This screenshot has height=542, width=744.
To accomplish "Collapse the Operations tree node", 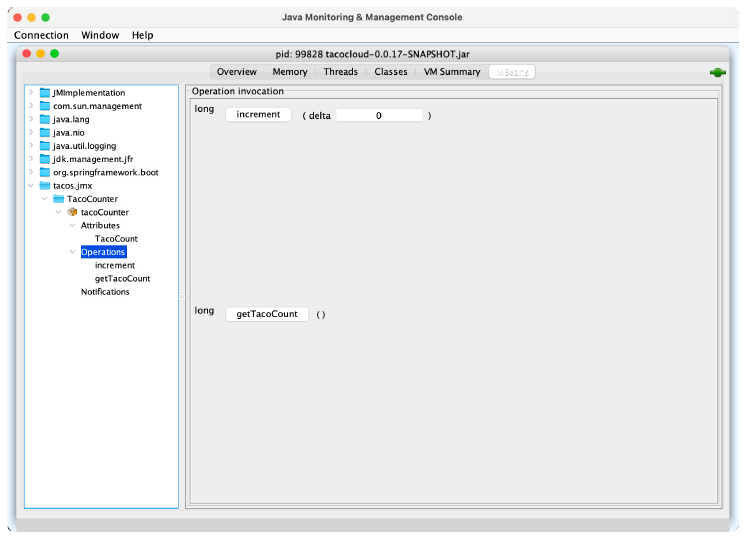I will coord(72,252).
